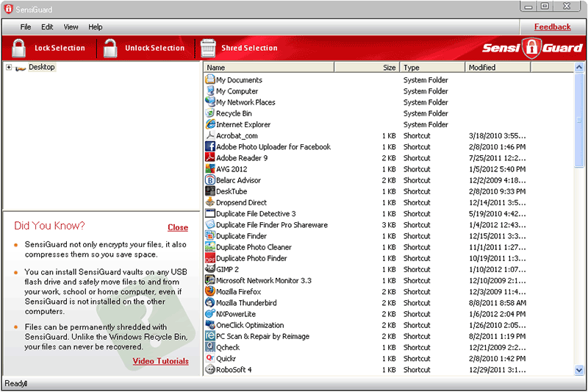Viewport: 588px width, 392px height.
Task: Click the 8/8/2011 8:58 AM modified date
Action: pyautogui.click(x=498, y=303)
